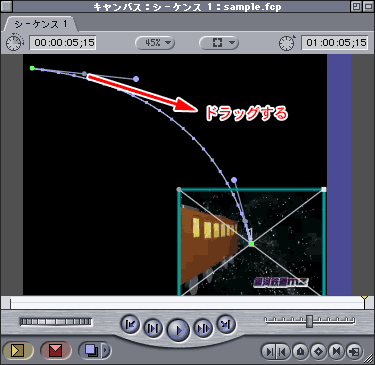Click the Mark Clip button
This screenshot has width=375, height=365.
click(x=336, y=351)
